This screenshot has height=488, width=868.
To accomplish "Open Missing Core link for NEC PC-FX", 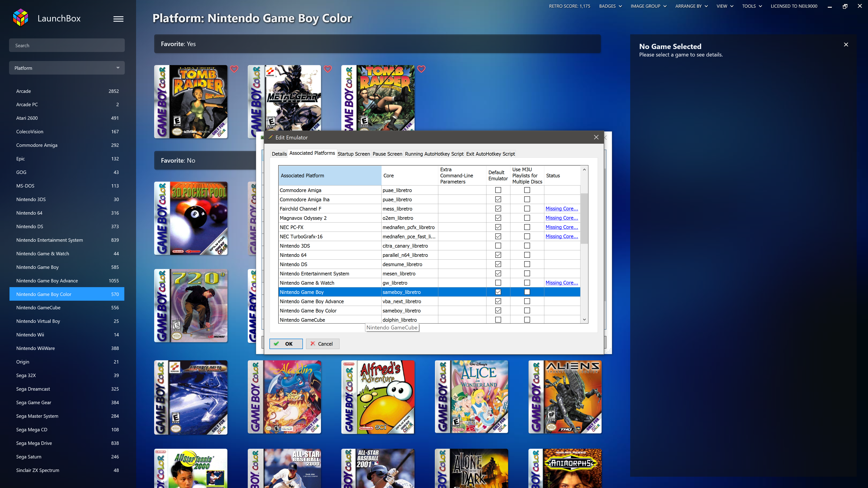I will pyautogui.click(x=562, y=227).
